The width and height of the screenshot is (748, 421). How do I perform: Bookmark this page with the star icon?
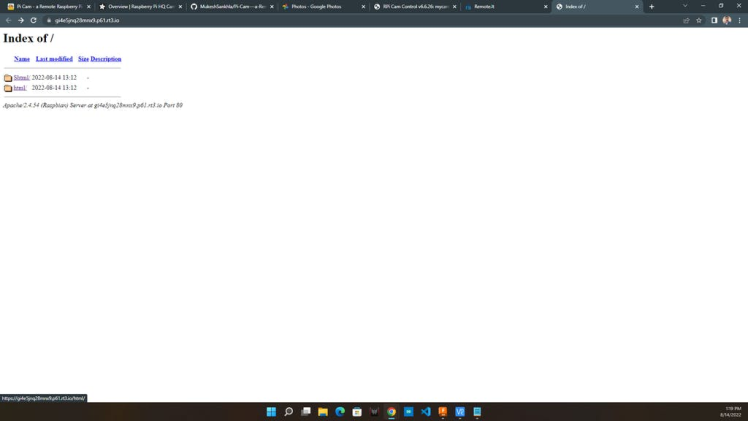click(x=699, y=21)
